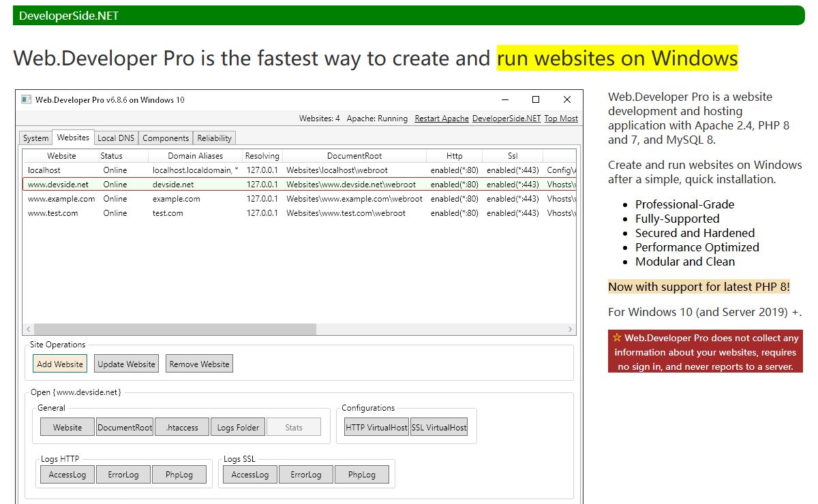This screenshot has width=818, height=504.
Task: Click the devside.net domain alias cell
Action: 173,185
